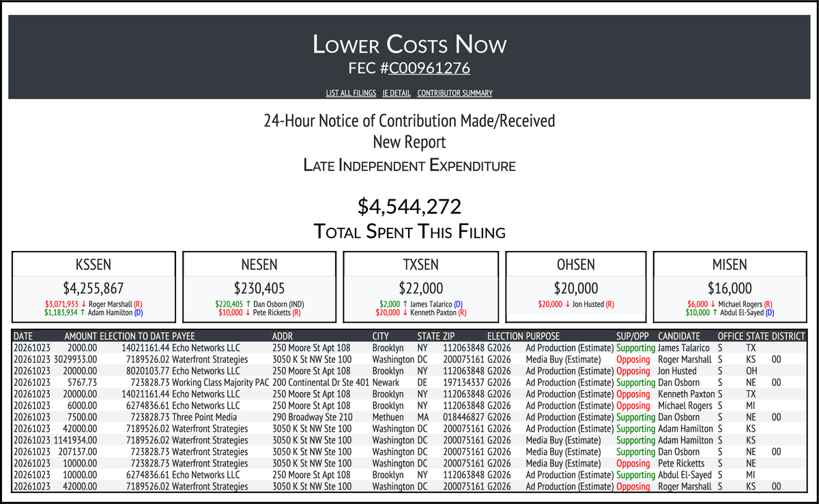The image size is (819, 504).
Task: Click the ZIP column header
Action: 448,336
